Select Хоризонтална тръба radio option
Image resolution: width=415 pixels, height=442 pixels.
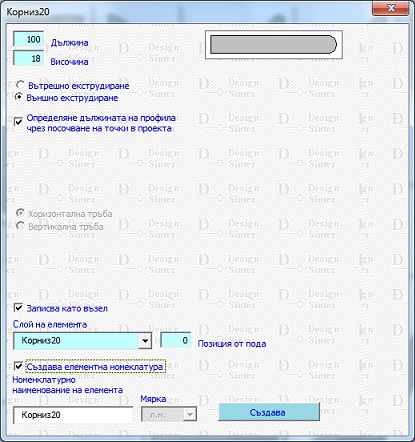20,213
